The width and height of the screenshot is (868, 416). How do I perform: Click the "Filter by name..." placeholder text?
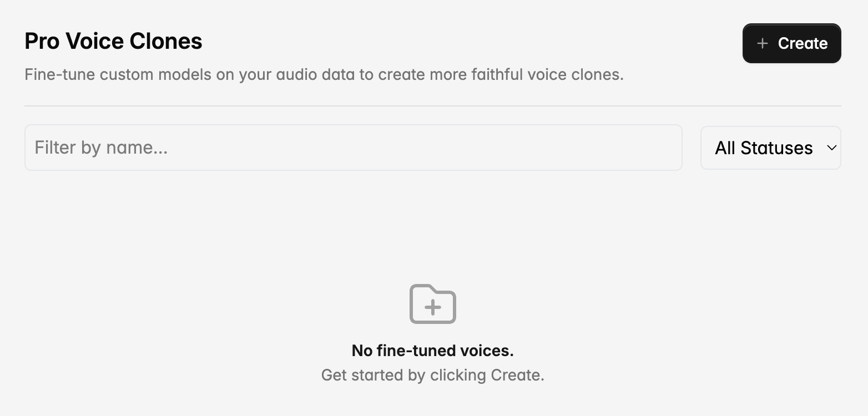[x=101, y=148]
